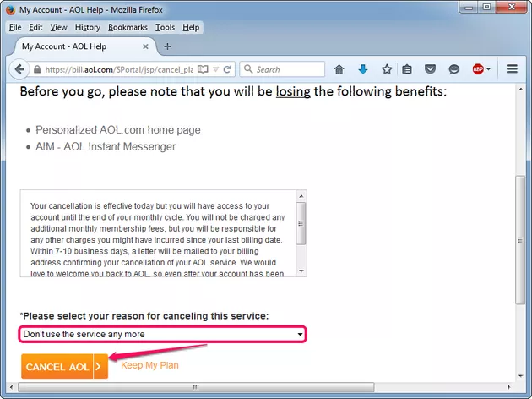Viewport: 532px width, 399px height.
Task: Open the Help menu
Action: [x=191, y=27]
